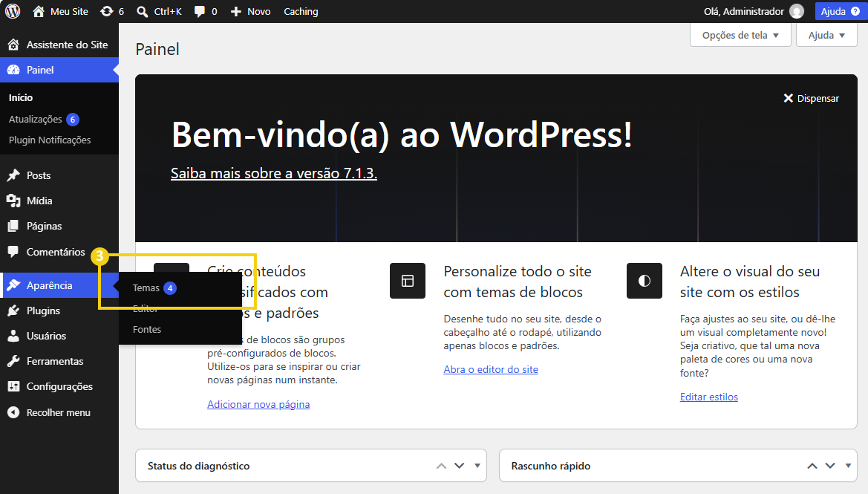The image size is (868, 494).
Task: Open Configurações menu
Action: click(x=59, y=386)
